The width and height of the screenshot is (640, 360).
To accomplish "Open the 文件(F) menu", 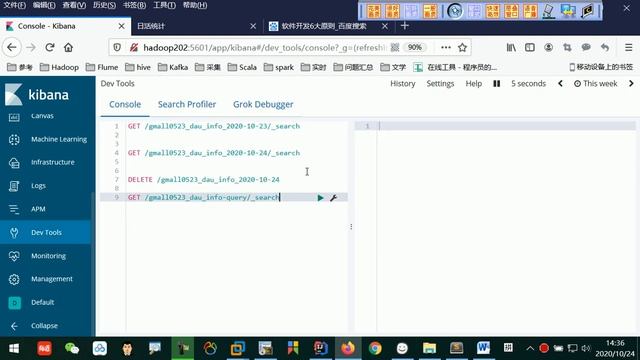I will click(14, 5).
